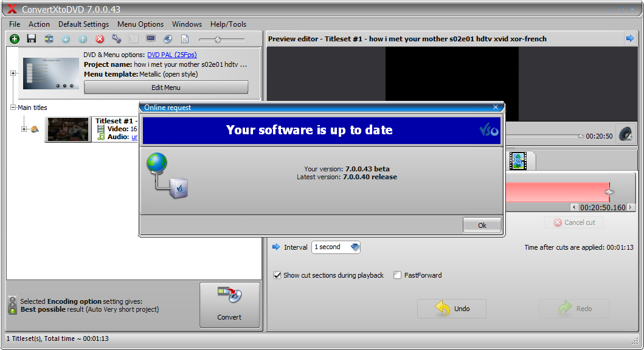Click the blue arrow icon beside Interval
The image size is (644, 350).
276,247
